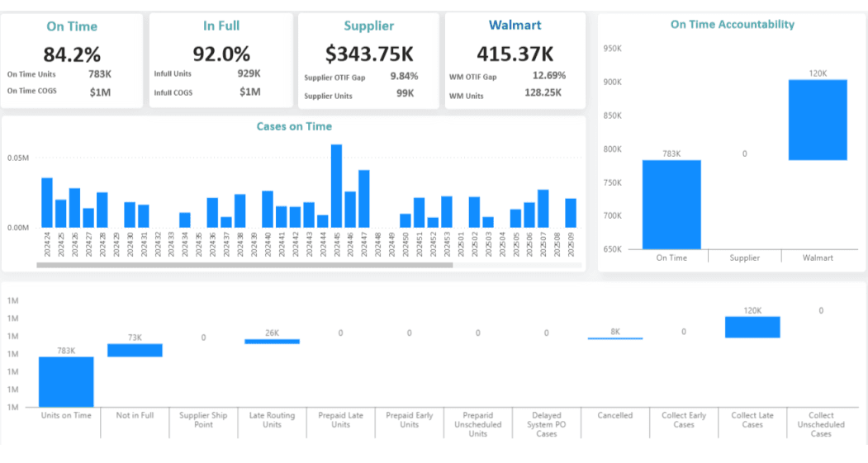
Task: Click the Units on Time waterfall bar
Action: [x=66, y=381]
